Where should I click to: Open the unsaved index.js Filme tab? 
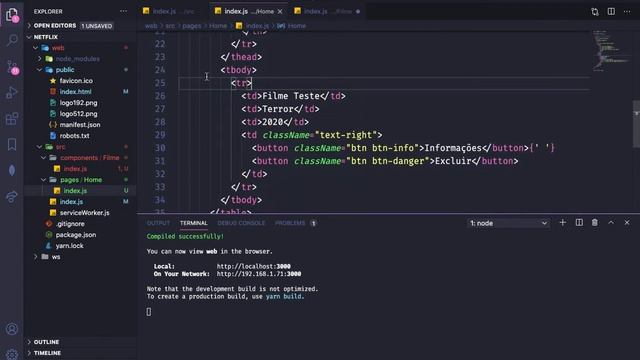coord(329,11)
